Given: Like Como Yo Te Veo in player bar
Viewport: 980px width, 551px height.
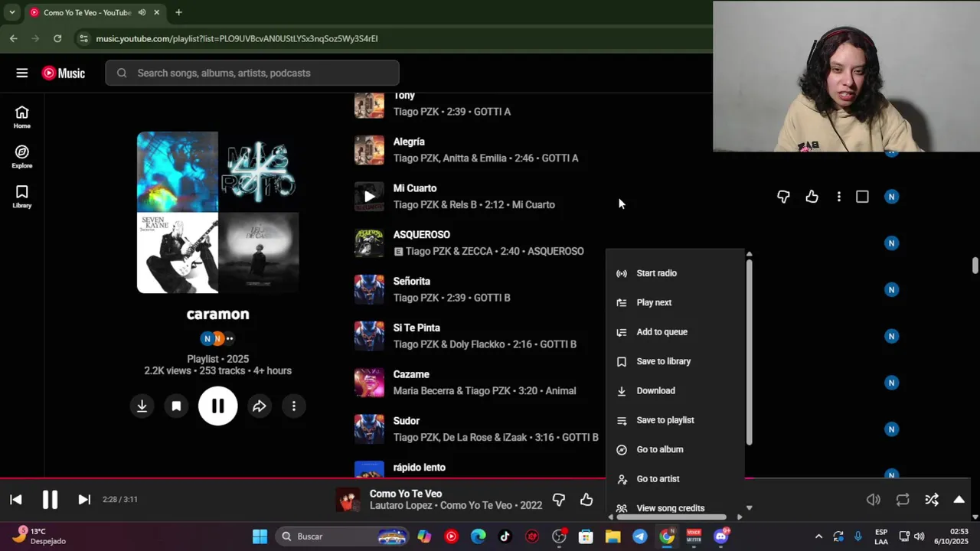Looking at the screenshot, I should pos(586,500).
